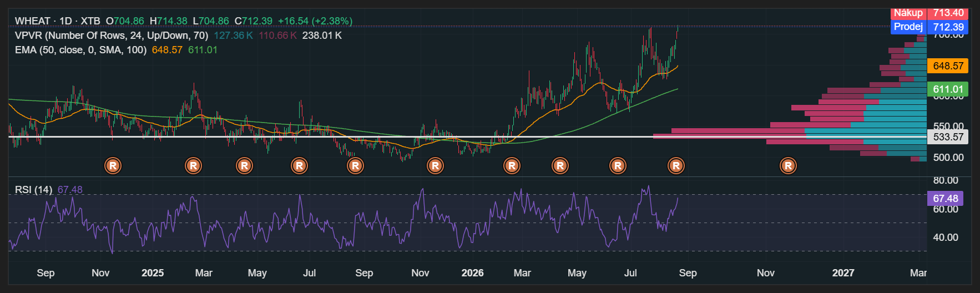Viewport: 980px width, 293px height.
Task: Click the change value +16.54 (+2.38%)
Action: coord(315,21)
